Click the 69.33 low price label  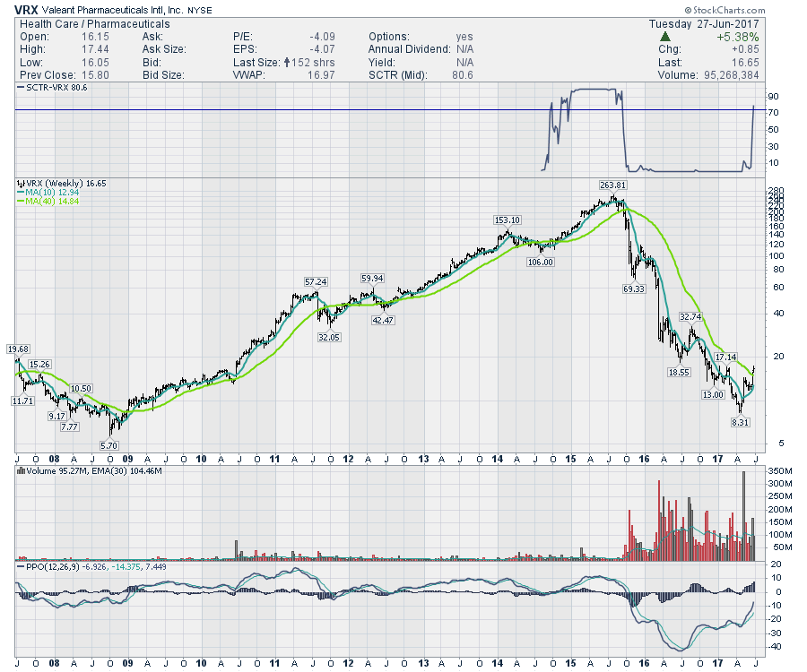click(x=634, y=289)
